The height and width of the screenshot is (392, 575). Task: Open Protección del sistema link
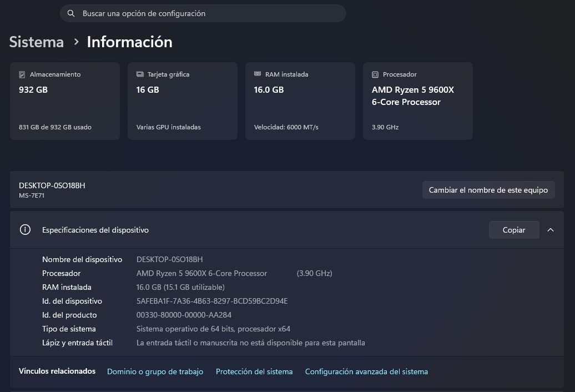[254, 371]
